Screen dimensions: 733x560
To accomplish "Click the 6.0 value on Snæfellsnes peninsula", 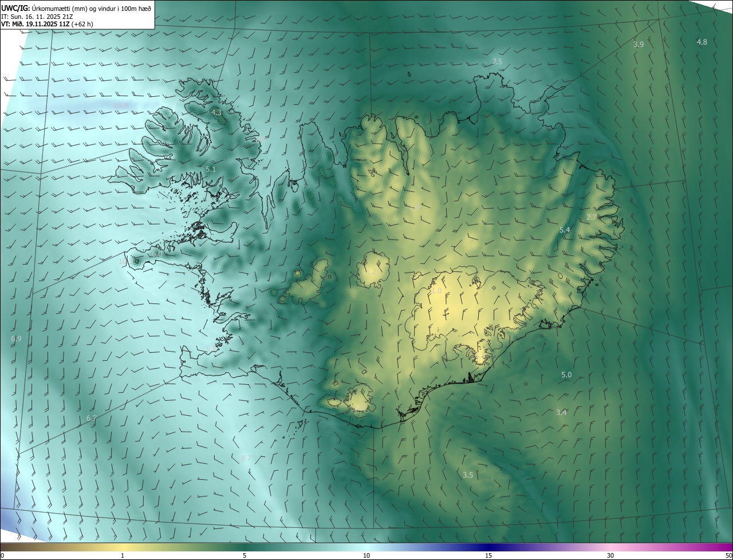I will pyautogui.click(x=157, y=254).
